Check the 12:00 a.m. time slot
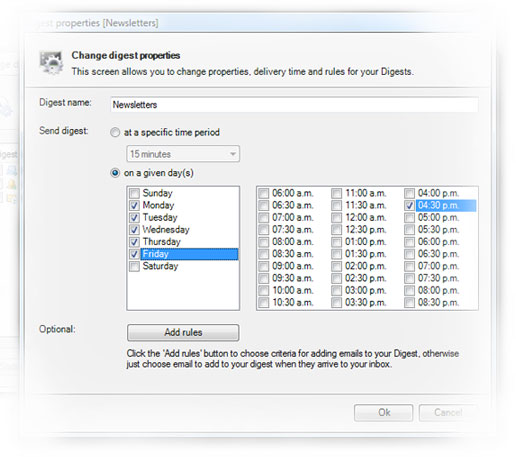516x457 pixels. [337, 218]
